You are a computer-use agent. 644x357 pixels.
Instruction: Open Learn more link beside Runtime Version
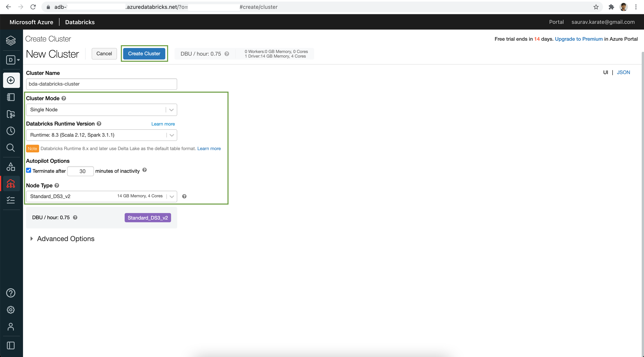[163, 124]
